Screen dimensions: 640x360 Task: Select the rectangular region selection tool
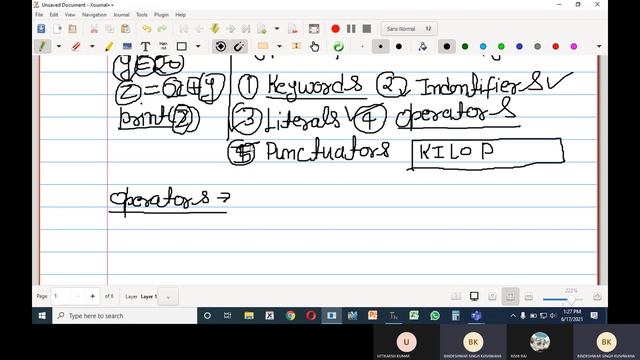tap(263, 47)
